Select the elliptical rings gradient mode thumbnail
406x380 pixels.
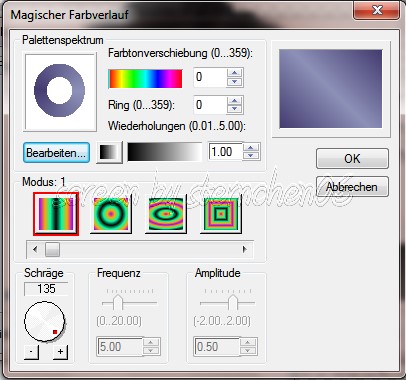(166, 214)
